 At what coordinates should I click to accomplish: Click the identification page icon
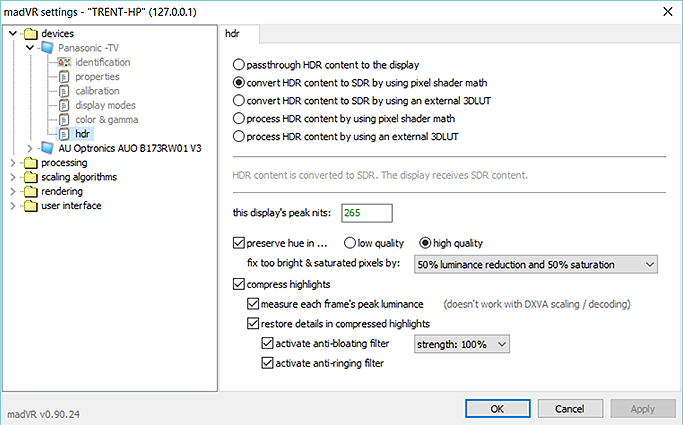coord(64,62)
